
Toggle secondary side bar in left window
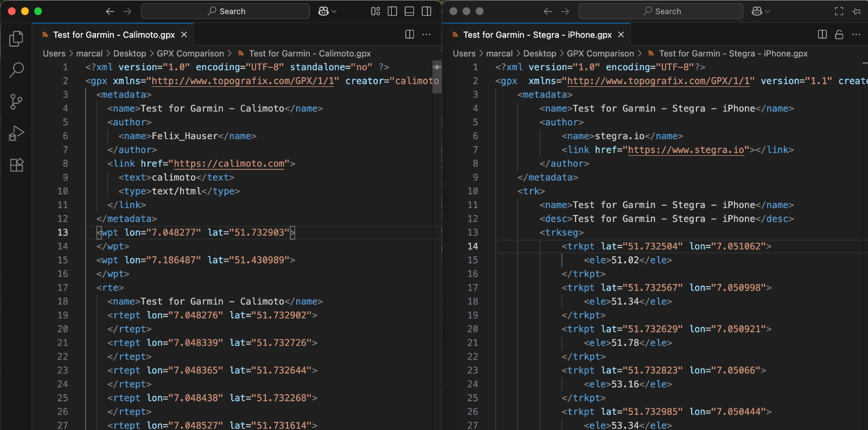tap(427, 11)
